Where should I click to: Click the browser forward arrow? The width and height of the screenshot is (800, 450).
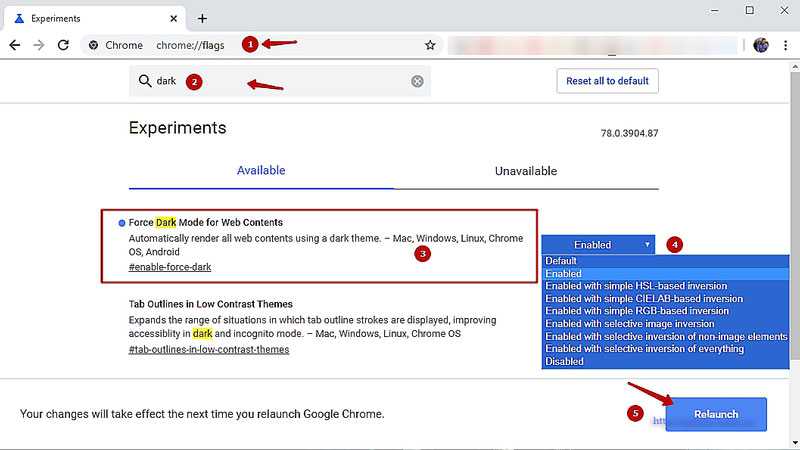pyautogui.click(x=39, y=45)
